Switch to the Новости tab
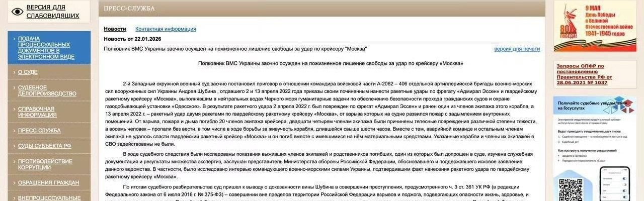The image size is (644, 201). pos(115,29)
